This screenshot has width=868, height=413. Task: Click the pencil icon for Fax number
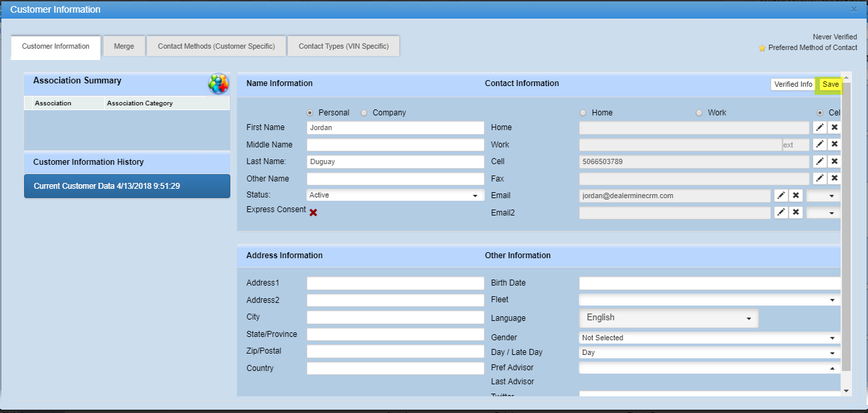820,179
